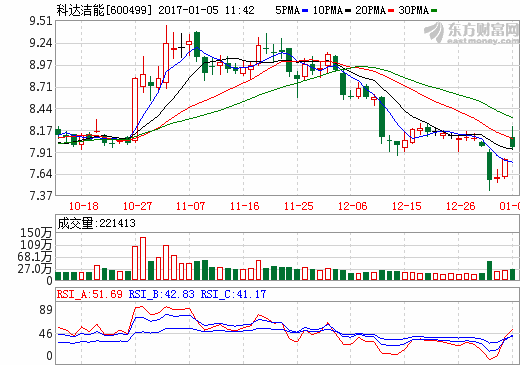Click the 成交量:221413 volume label
The image size is (520, 365).
tap(97, 223)
